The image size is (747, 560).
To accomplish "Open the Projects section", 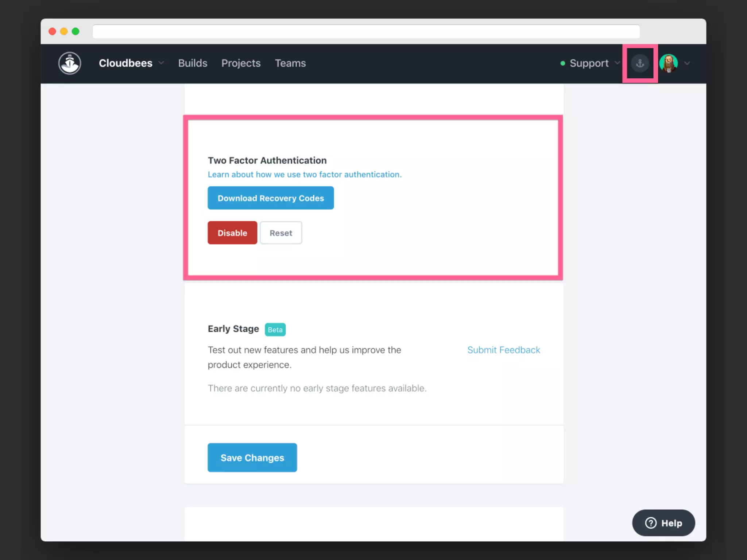I will pos(241,63).
